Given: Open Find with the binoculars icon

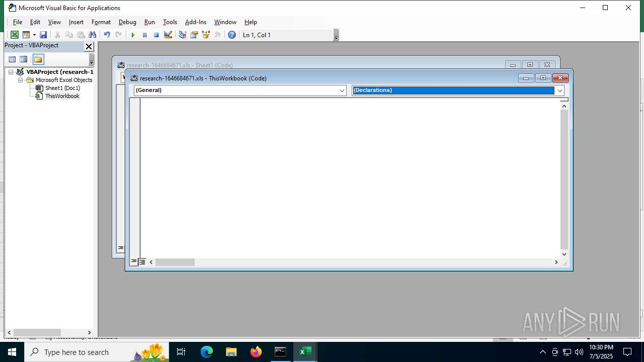Looking at the screenshot, I should point(92,35).
